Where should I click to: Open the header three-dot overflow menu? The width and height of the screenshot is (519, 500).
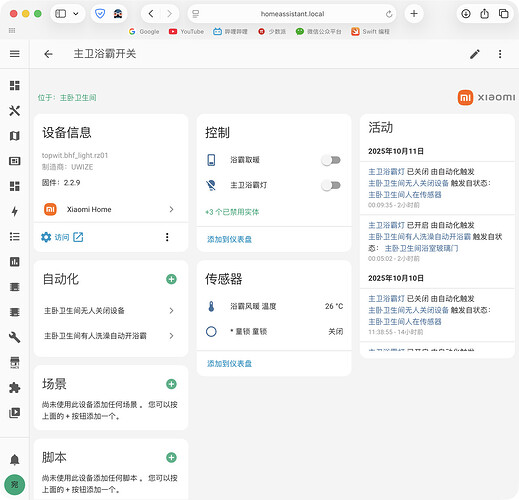pos(500,54)
